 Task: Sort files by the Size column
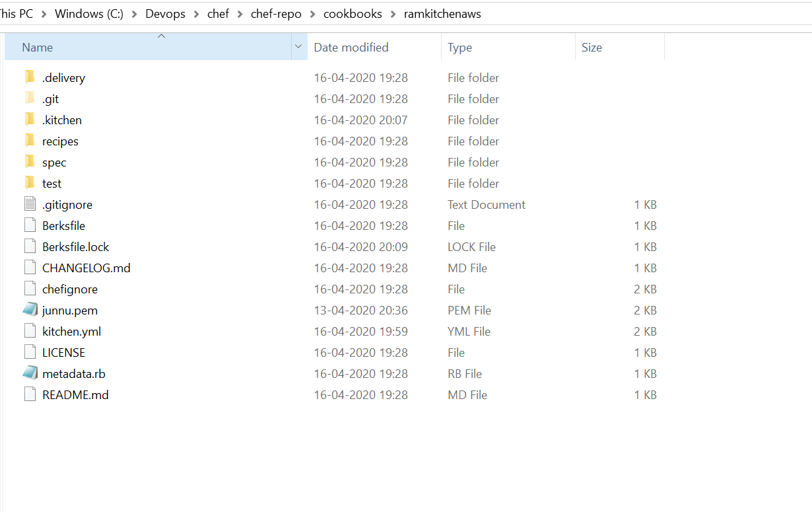click(x=592, y=47)
